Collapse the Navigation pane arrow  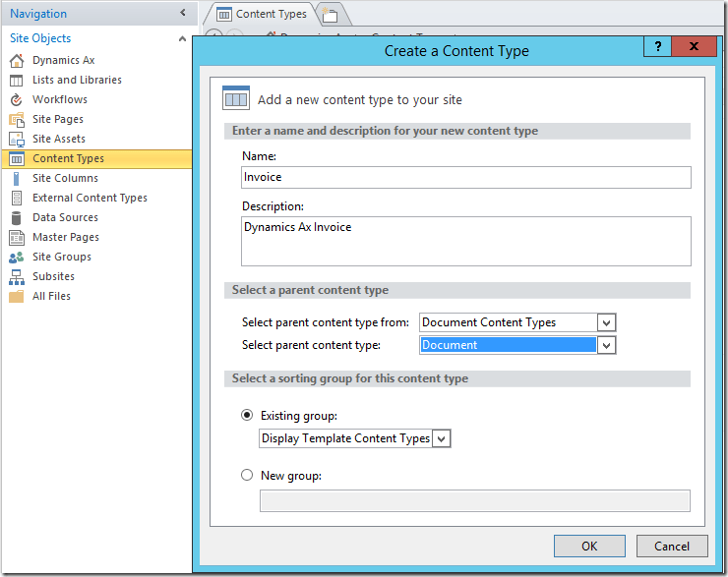pyautogui.click(x=182, y=13)
